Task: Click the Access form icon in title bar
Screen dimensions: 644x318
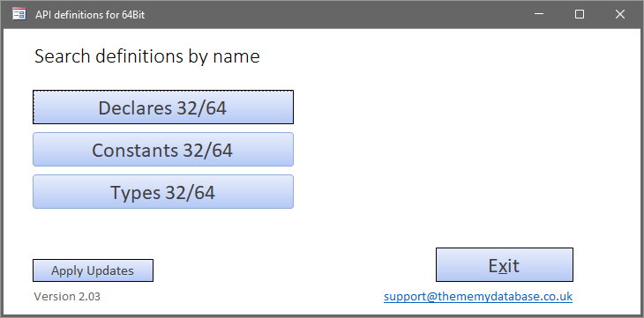Action: click(x=19, y=14)
